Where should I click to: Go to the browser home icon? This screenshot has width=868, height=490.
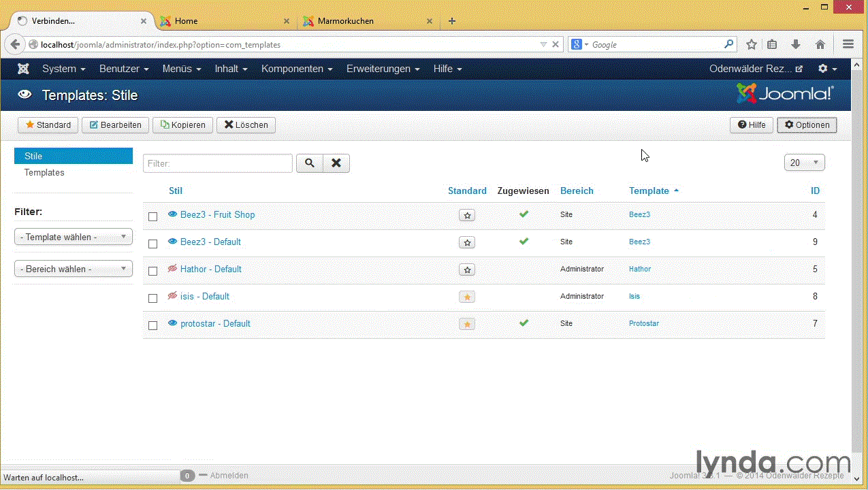[x=820, y=44]
